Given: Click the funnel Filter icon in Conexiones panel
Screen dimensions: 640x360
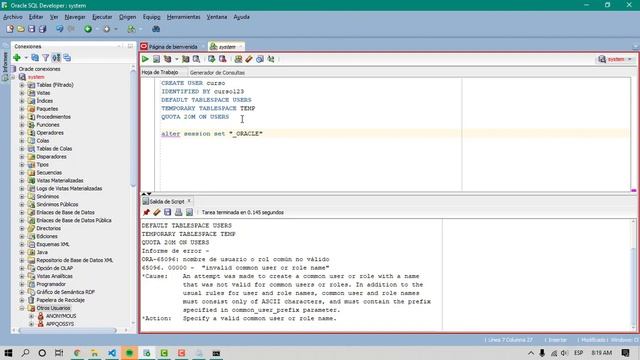Looking at the screenshot, I should tap(46, 58).
